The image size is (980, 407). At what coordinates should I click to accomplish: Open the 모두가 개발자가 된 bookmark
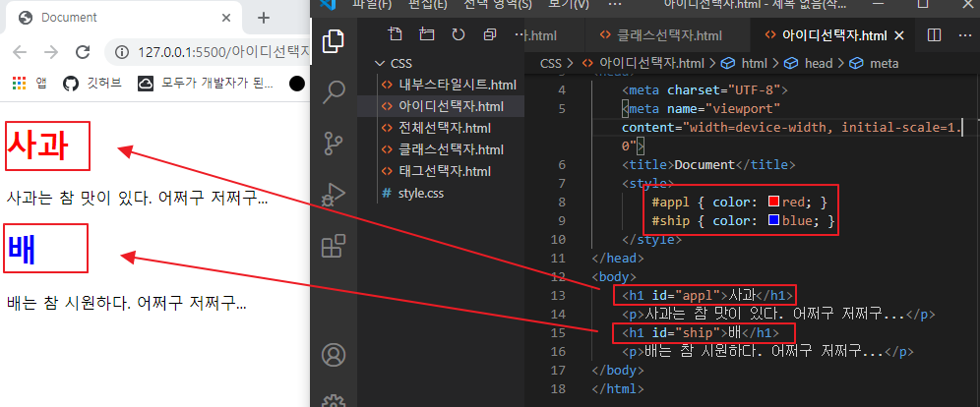(x=206, y=83)
